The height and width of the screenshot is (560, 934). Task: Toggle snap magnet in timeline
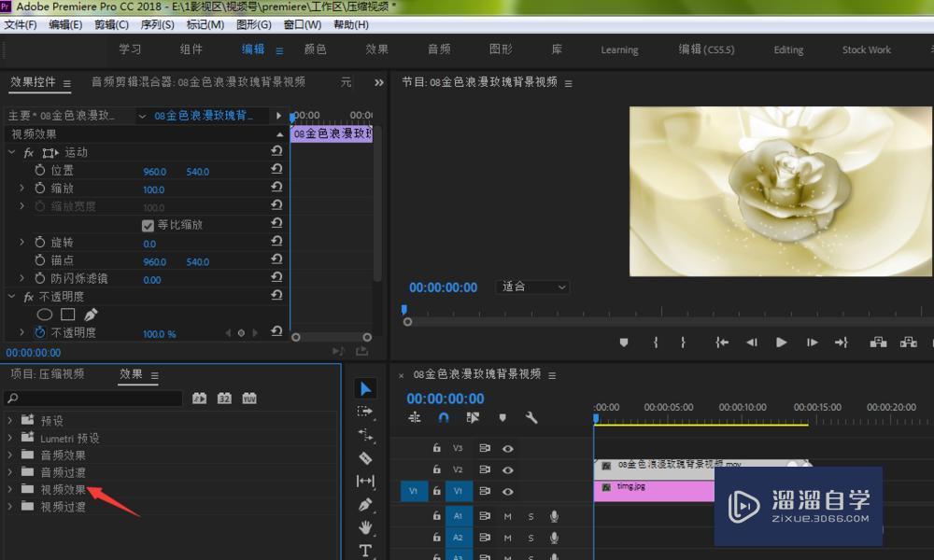443,418
